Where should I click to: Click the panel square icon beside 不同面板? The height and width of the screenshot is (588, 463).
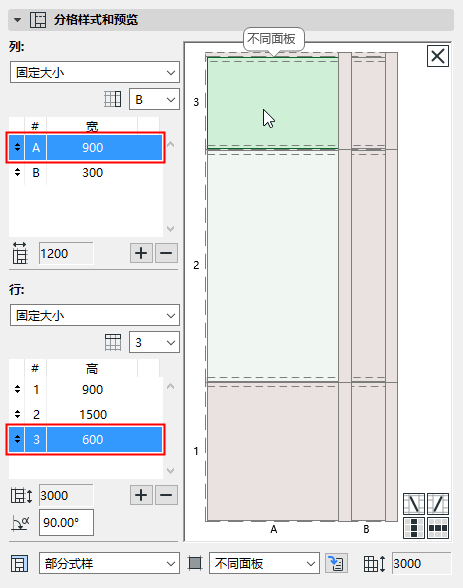click(x=195, y=563)
